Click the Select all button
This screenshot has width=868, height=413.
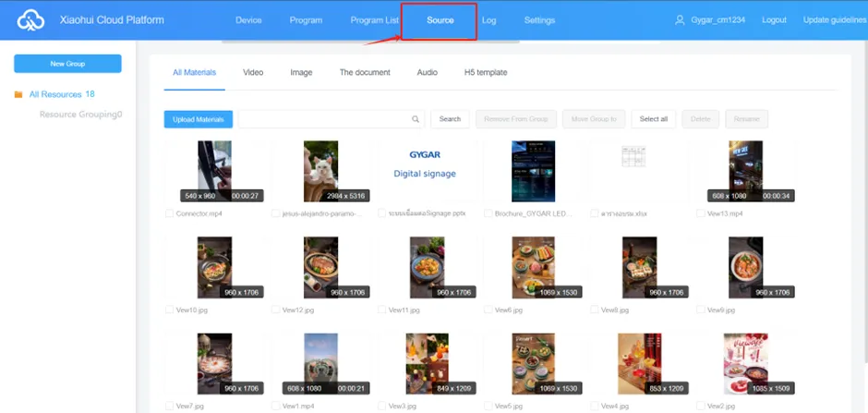coord(654,119)
